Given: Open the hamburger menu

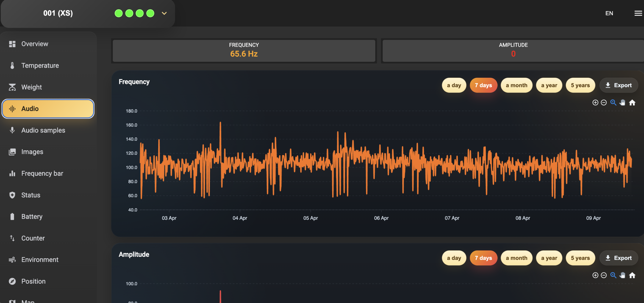Looking at the screenshot, I should (x=638, y=13).
